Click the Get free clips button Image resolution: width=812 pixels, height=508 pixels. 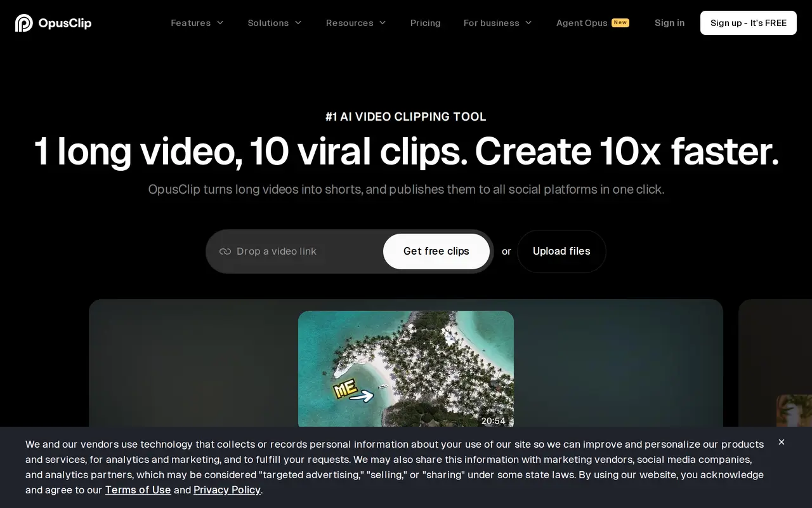pos(436,251)
